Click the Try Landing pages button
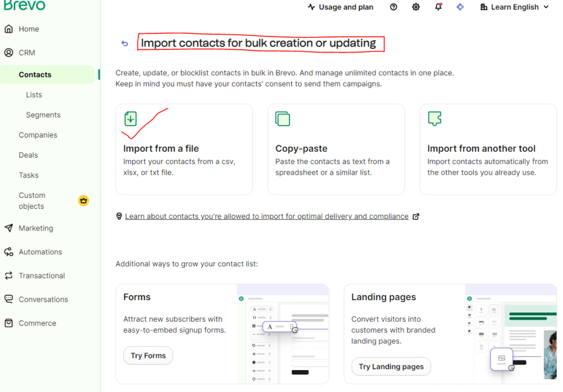 391,367
